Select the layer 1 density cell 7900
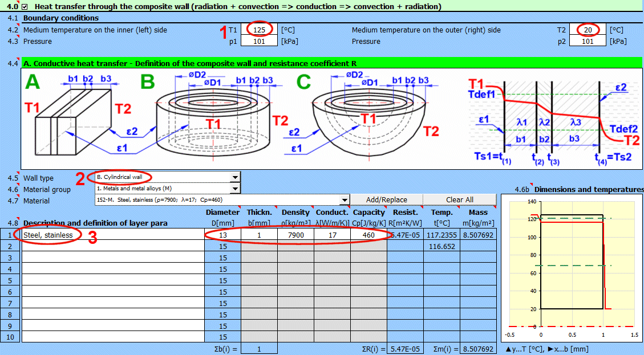The image size is (644, 355). point(295,235)
